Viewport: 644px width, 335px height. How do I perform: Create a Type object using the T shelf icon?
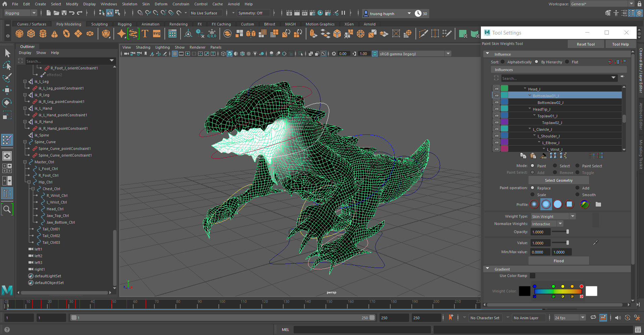(x=145, y=34)
